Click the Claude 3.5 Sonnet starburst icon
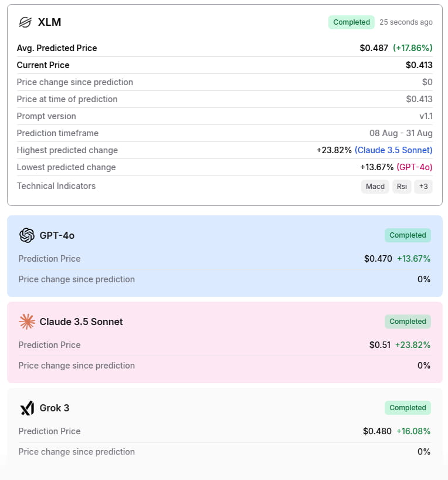Viewport: 448px width, 480px height. point(27,322)
